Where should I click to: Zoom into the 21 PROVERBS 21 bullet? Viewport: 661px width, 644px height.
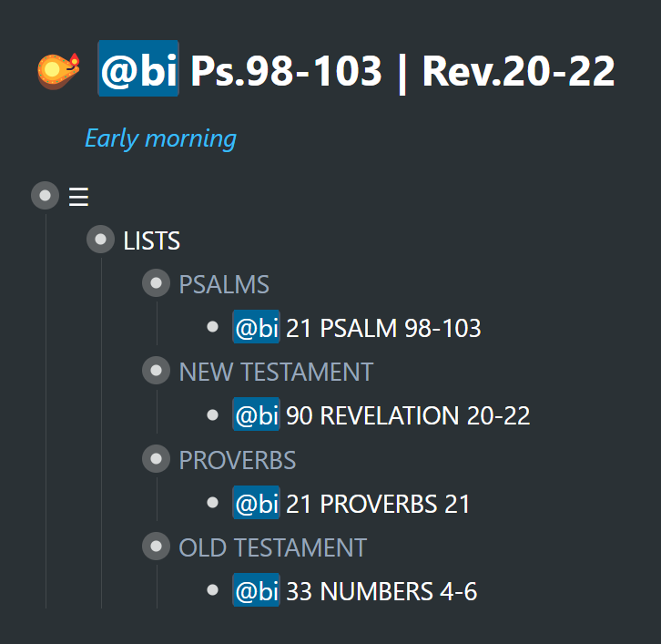[x=212, y=503]
